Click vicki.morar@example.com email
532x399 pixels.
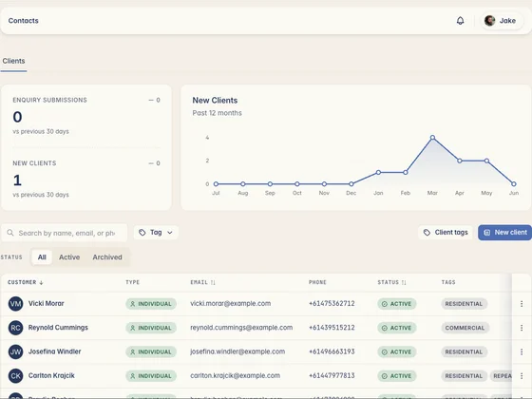point(230,303)
